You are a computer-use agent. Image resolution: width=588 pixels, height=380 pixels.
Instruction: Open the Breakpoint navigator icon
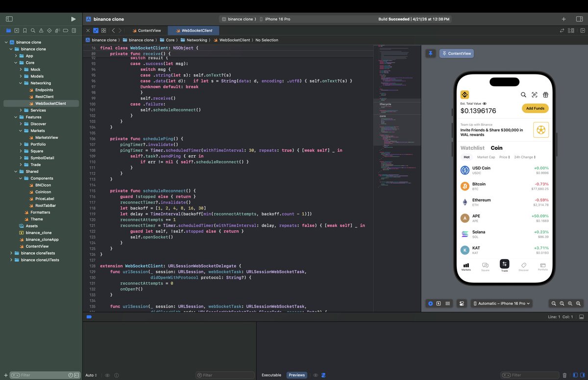coord(66,30)
